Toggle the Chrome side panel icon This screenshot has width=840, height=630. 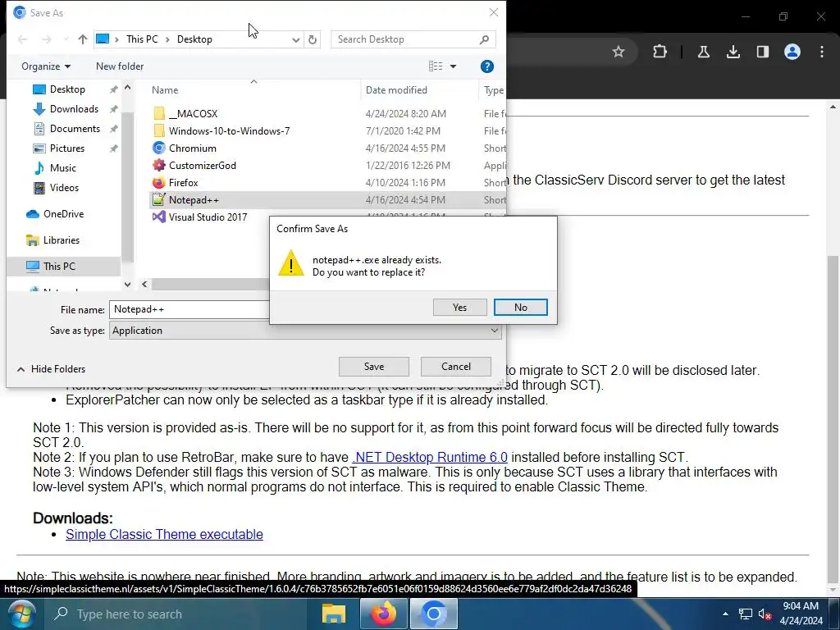tap(763, 52)
